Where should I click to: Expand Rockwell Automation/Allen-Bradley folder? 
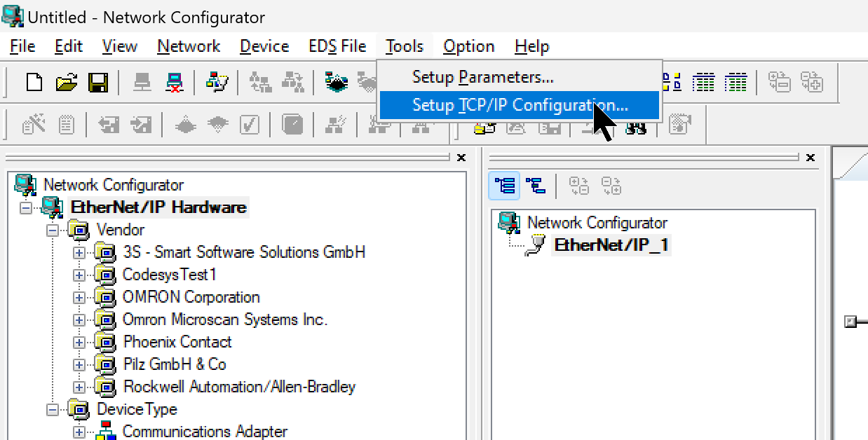click(79, 387)
